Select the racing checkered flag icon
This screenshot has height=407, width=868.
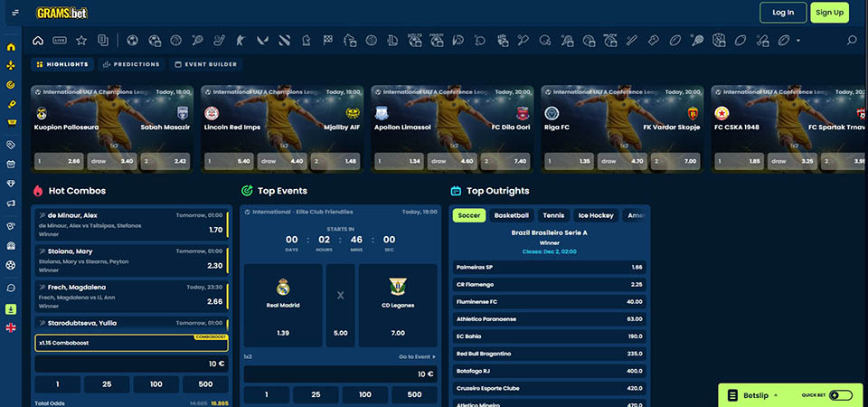pyautogui.click(x=327, y=41)
